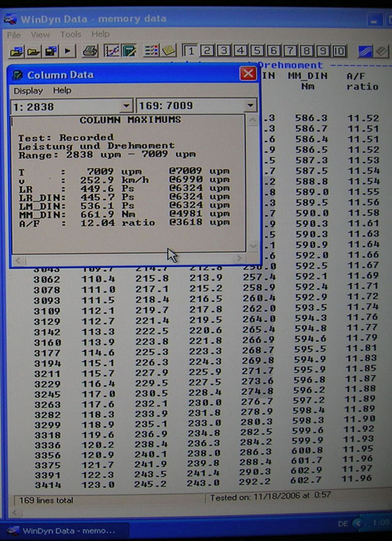This screenshot has width=392, height=541.
Task: Click the 'COLUMN MAXIMUMS' heading text
Action: click(130, 119)
